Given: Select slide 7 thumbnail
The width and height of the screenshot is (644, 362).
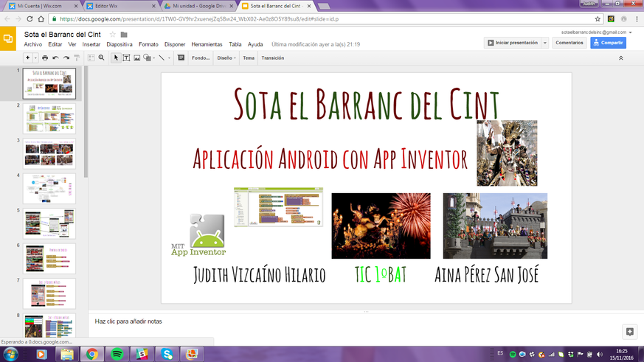Looking at the screenshot, I should click(x=49, y=293).
